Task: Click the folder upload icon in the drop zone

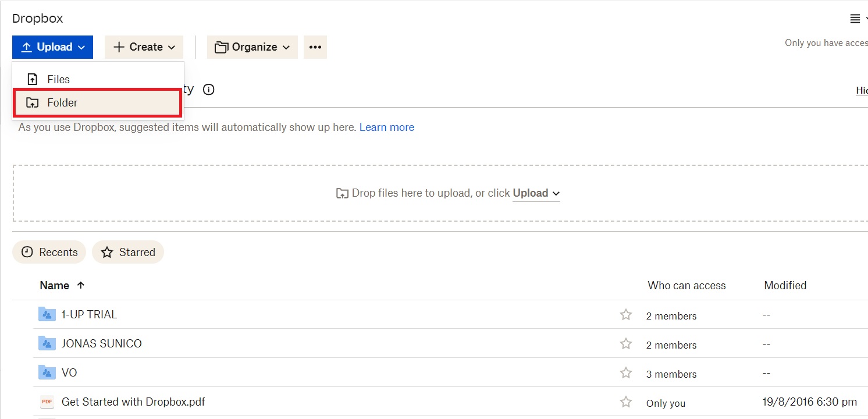Action: pos(343,193)
